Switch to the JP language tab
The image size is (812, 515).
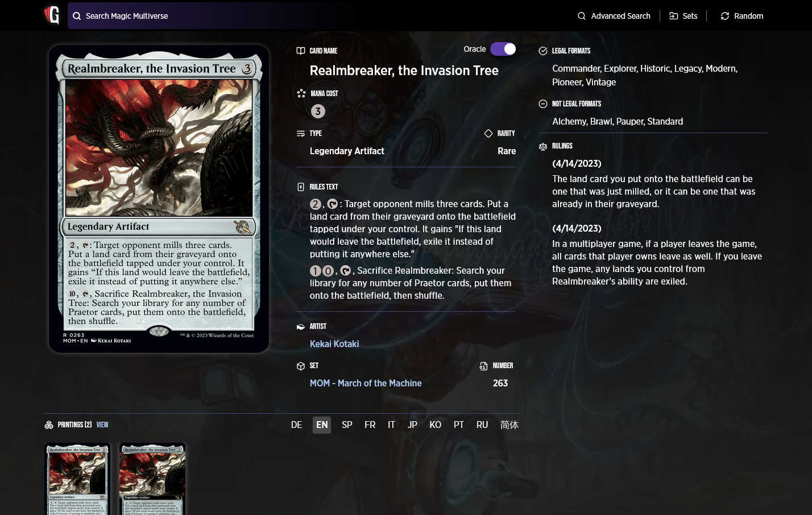pos(412,425)
